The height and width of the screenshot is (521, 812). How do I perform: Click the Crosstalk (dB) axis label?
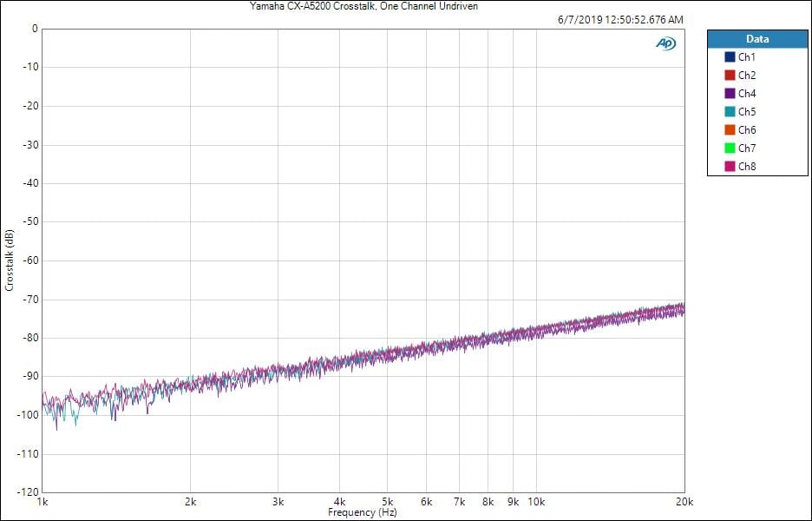tap(10, 259)
